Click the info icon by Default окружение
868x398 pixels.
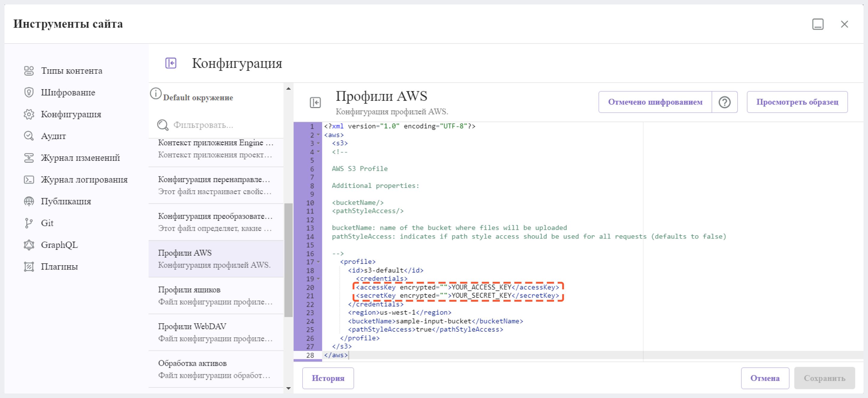(155, 94)
